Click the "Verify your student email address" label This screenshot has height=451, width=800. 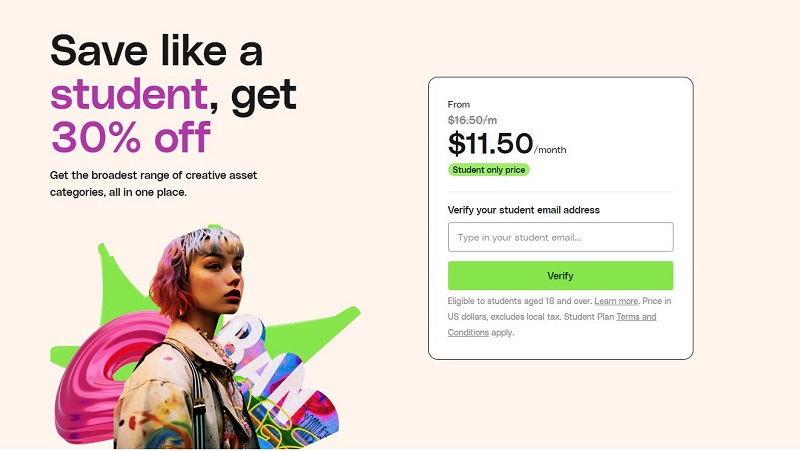click(x=523, y=210)
